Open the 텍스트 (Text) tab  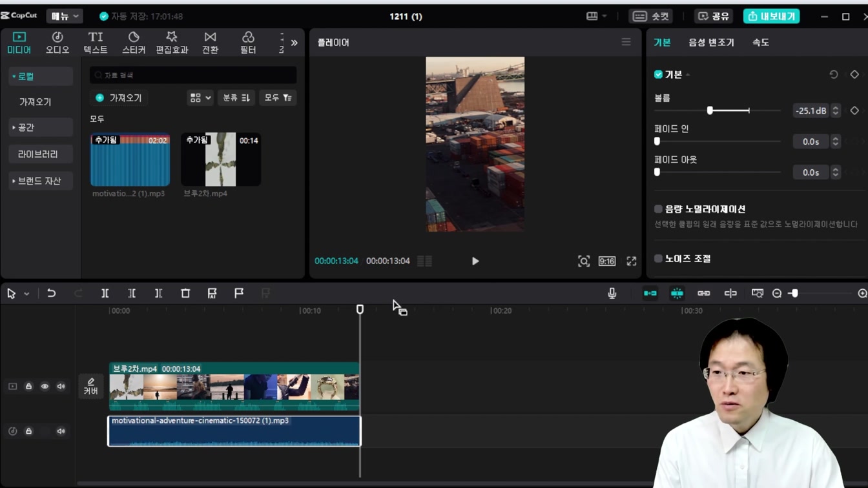coord(96,43)
